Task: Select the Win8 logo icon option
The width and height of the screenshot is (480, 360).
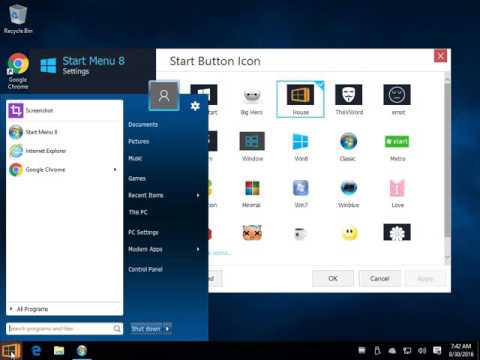Action: click(300, 146)
